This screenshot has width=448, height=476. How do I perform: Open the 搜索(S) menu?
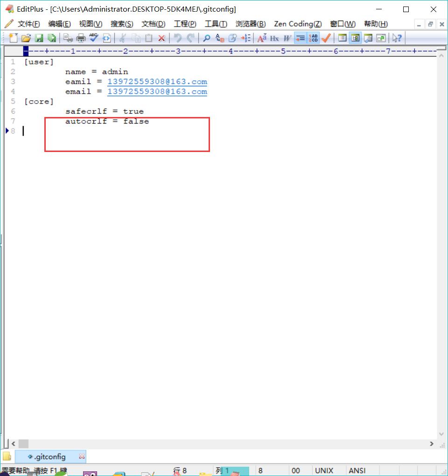pyautogui.click(x=122, y=24)
